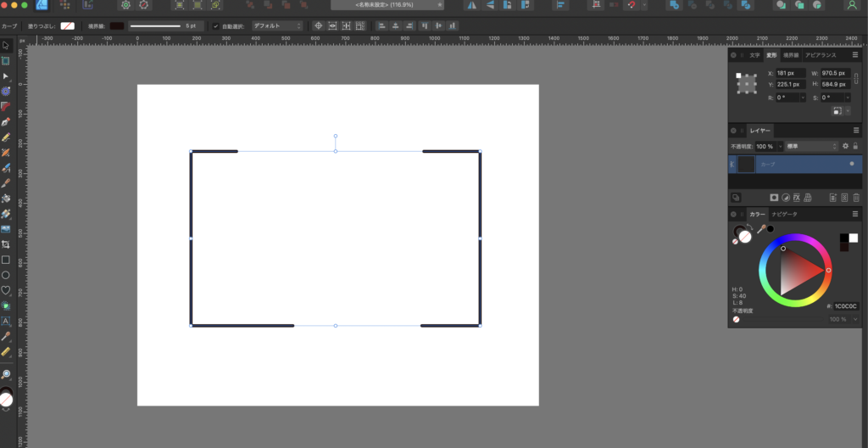This screenshot has width=868, height=448.
Task: Activate the Crop tool
Action: [x=5, y=244]
